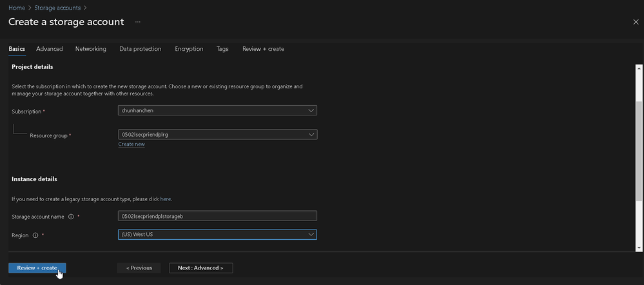Click the scrollbar up arrow

(639, 68)
